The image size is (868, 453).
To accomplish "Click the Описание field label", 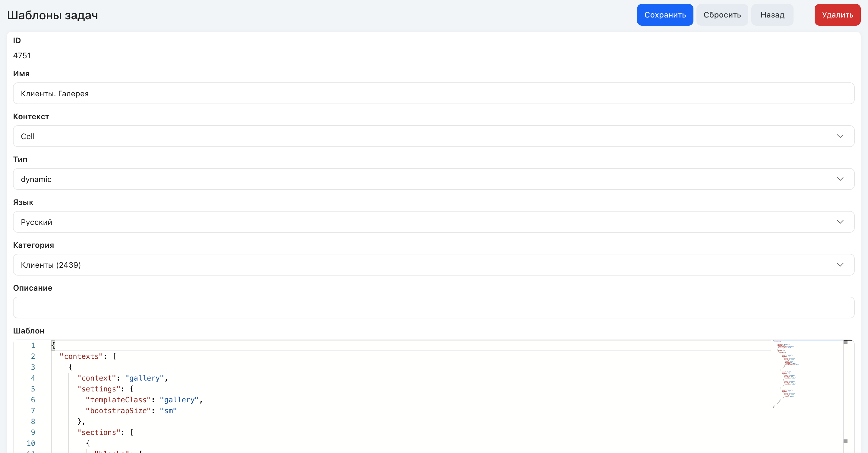I will pos(33,288).
